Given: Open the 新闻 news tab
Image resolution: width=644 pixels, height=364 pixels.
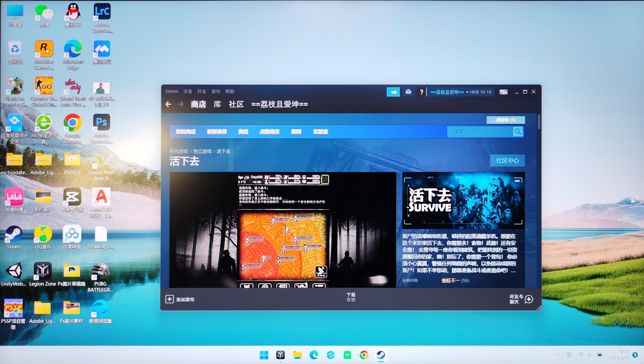Looking at the screenshot, I should pos(296,132).
